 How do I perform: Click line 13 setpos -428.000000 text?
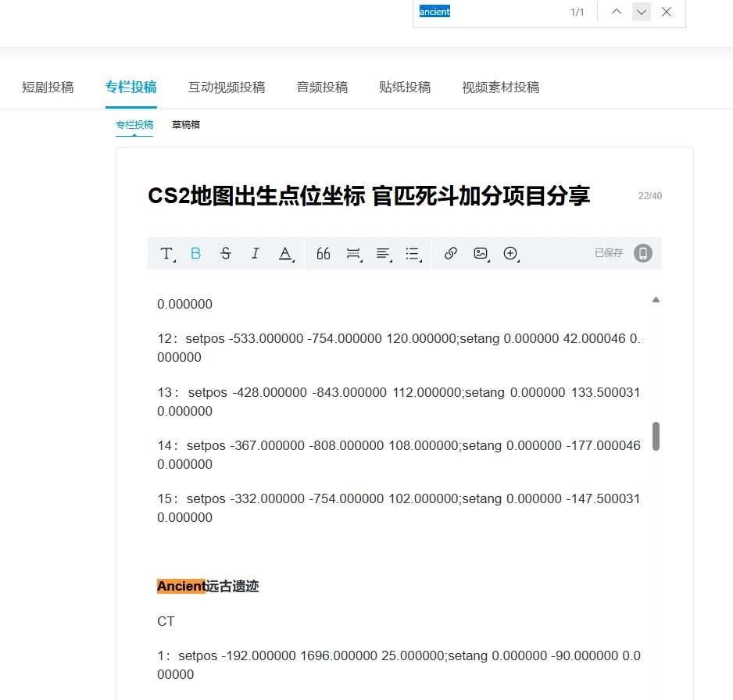coord(399,402)
